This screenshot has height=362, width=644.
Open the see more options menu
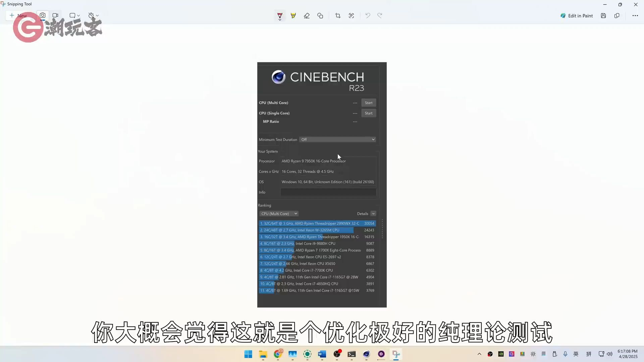[x=635, y=15]
